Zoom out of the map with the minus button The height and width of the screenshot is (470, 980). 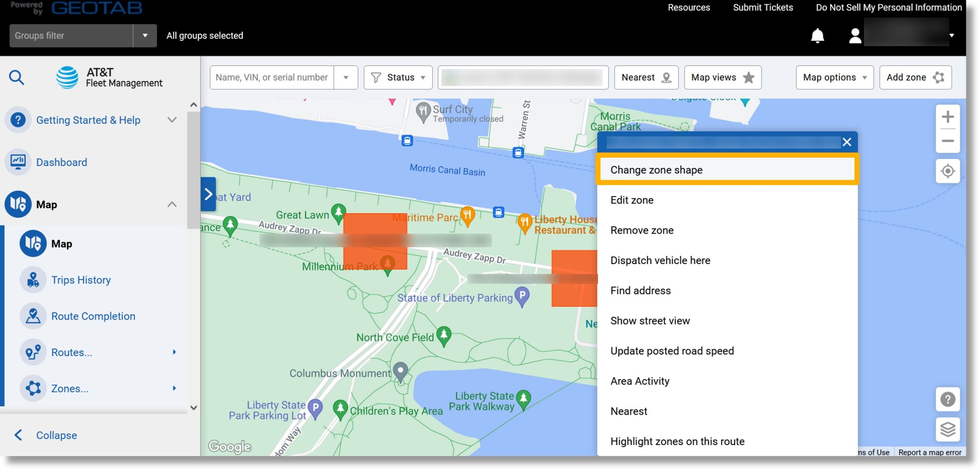coord(947,141)
